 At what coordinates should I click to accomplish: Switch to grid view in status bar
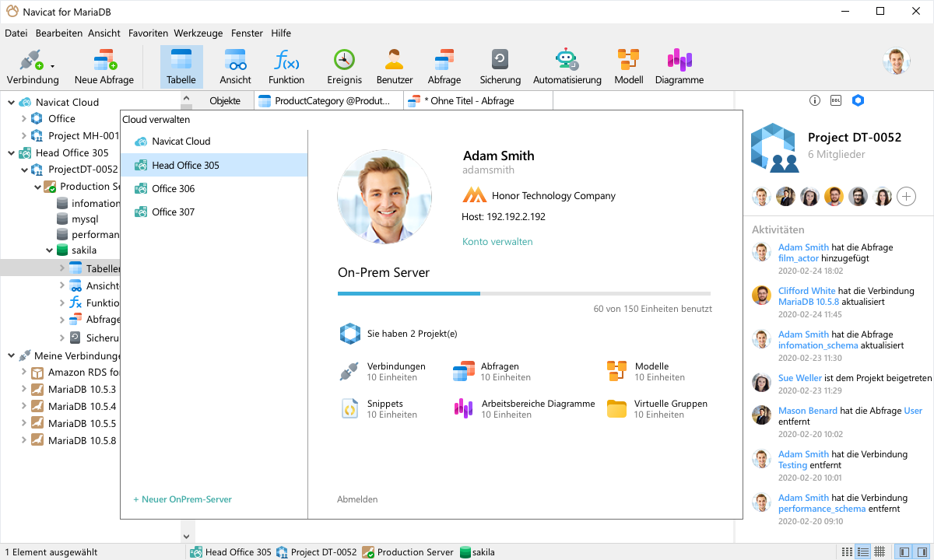click(880, 552)
